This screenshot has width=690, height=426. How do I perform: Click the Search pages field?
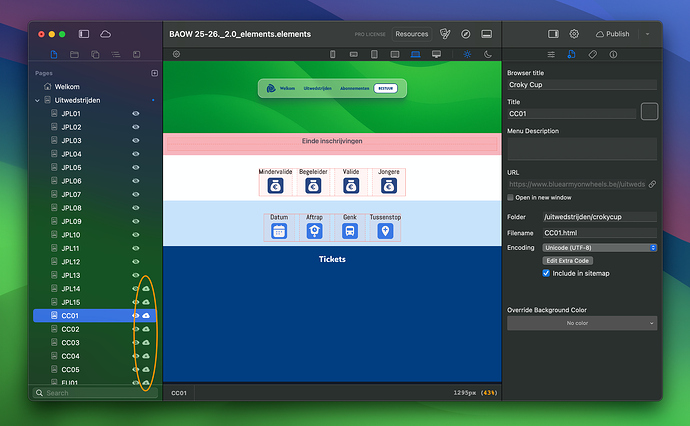tap(95, 393)
